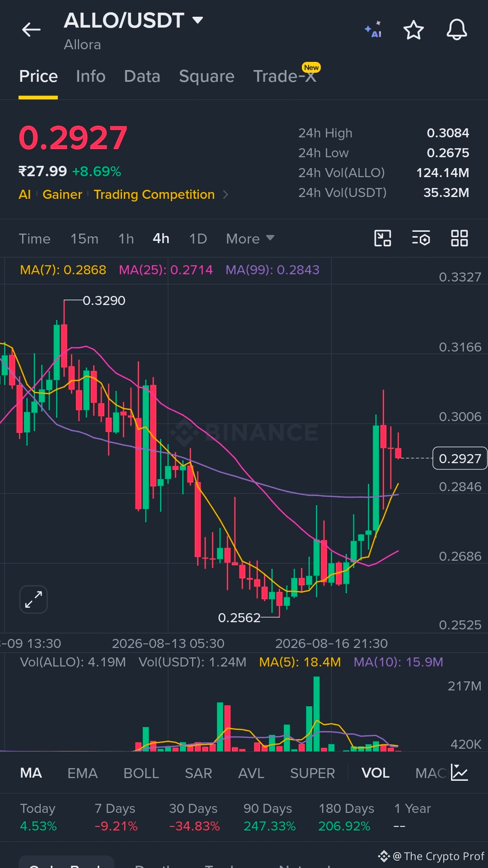Open the Trading Competition link
Screen dimensions: 488x868
tap(154, 195)
